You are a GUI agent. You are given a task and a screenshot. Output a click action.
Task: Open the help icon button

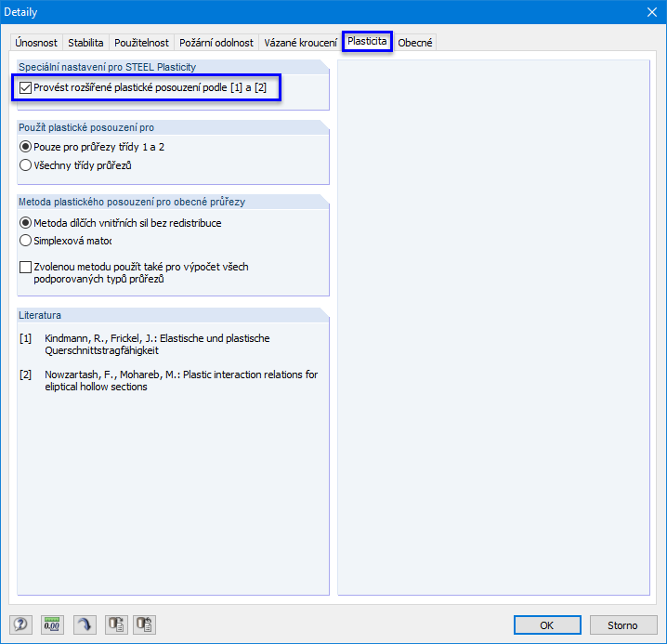coord(20,624)
